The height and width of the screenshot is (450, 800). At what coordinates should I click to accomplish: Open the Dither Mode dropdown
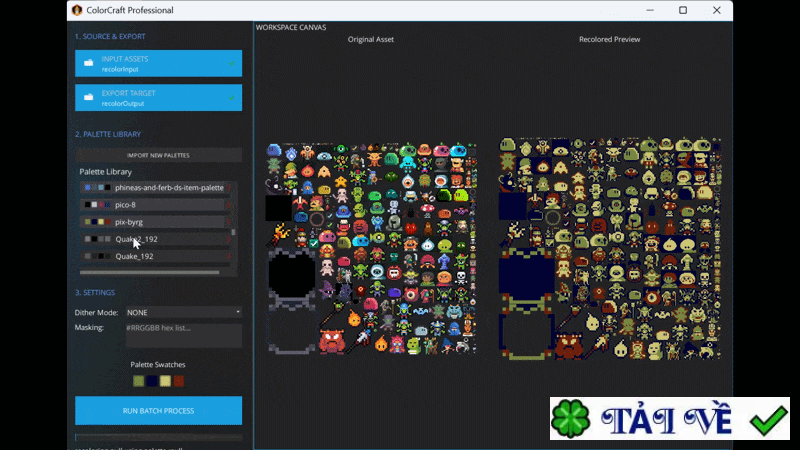[184, 312]
